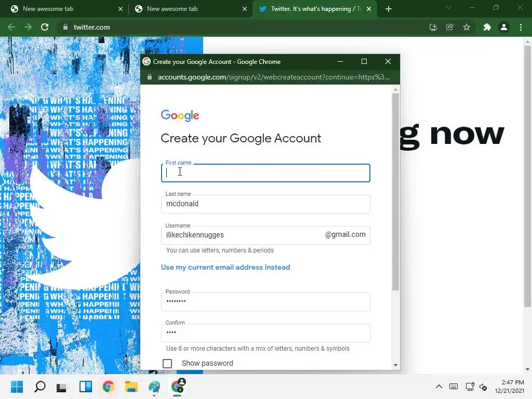Click the browser Forward arrow
Screen dimensions: 532x399
click(x=28, y=27)
